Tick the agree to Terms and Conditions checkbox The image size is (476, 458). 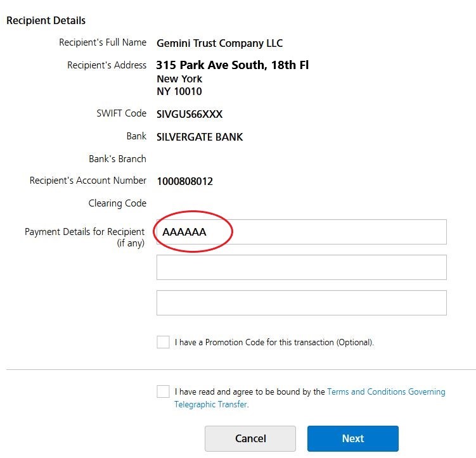coord(163,391)
